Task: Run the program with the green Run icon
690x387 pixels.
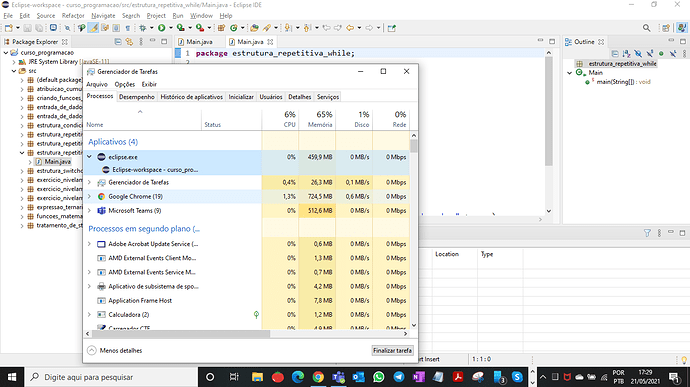Action: [x=162, y=28]
